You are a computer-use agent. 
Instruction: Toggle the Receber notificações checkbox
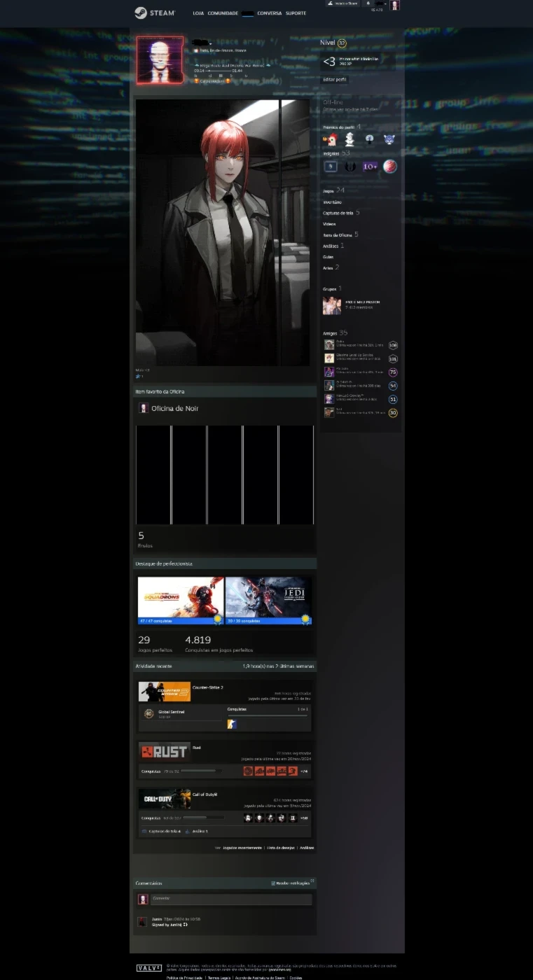pos(273,883)
